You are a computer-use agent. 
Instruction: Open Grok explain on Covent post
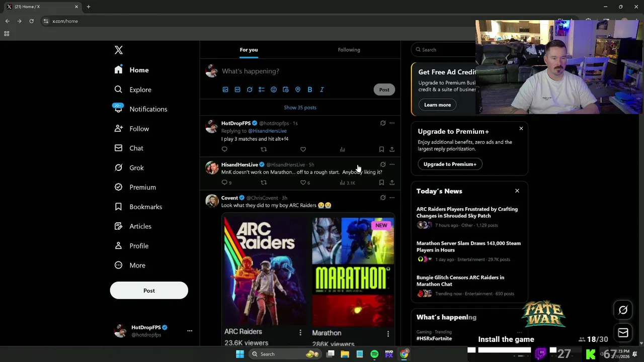click(383, 198)
